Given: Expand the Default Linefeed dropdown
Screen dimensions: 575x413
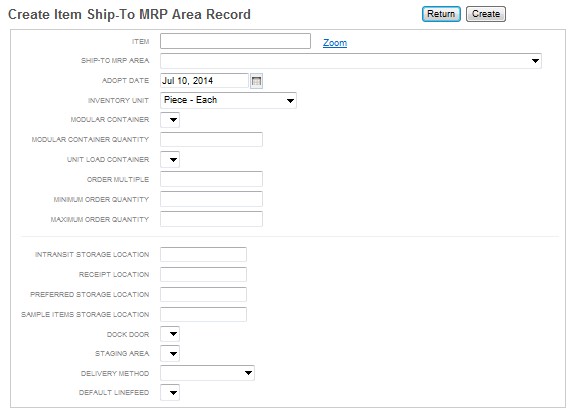Looking at the screenshot, I should (170, 392).
